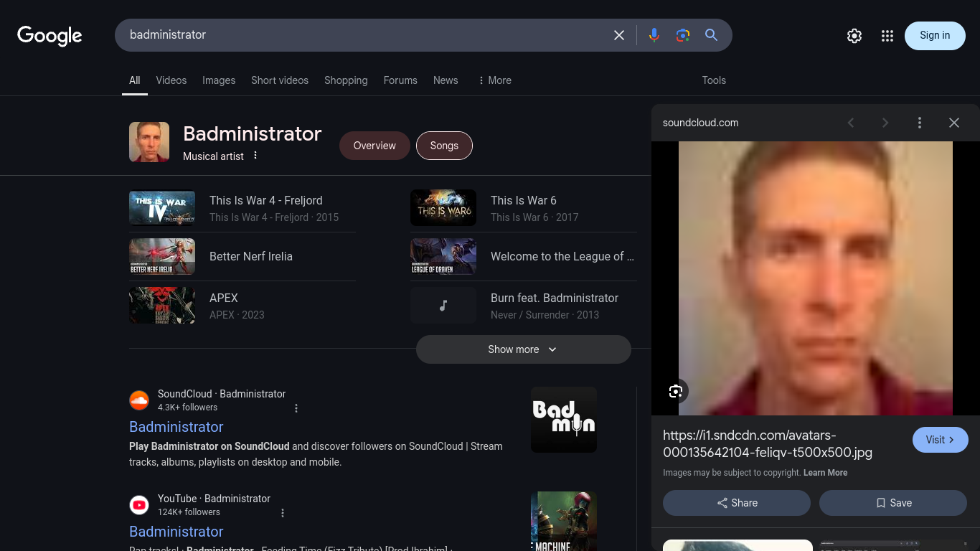The image size is (980, 551).
Task: Switch to the Shopping tab
Action: pos(346,80)
